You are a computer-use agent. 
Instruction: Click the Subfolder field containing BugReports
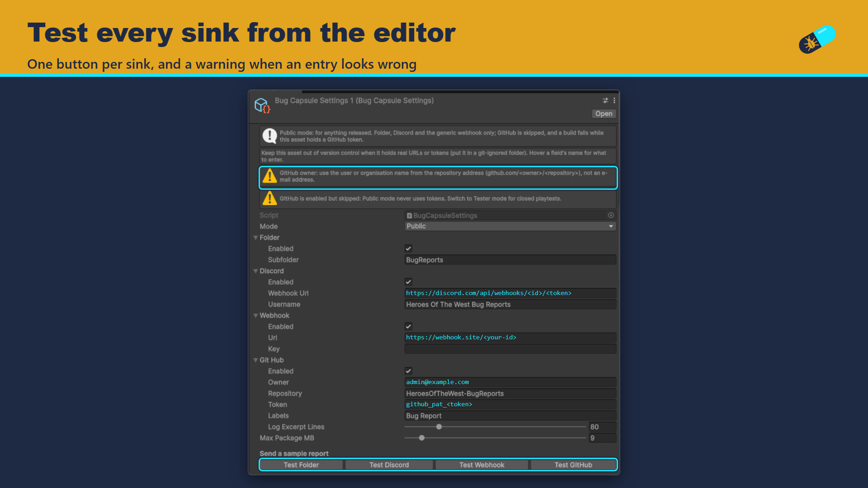coord(510,260)
